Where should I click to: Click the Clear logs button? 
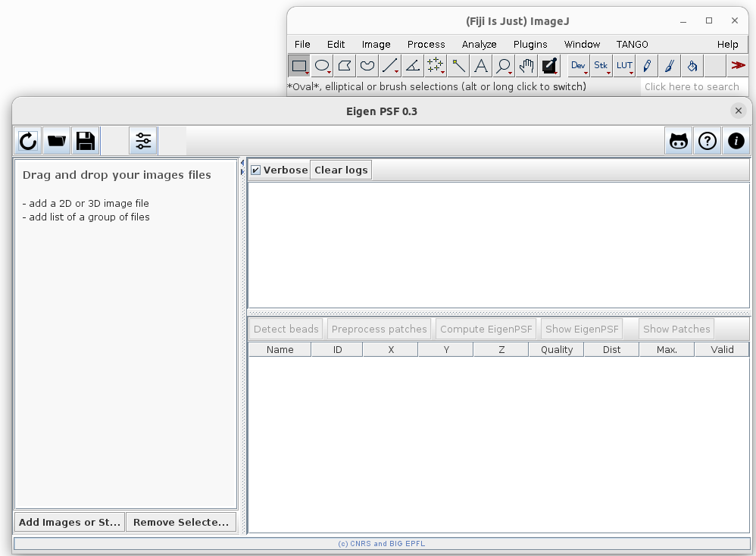[341, 170]
